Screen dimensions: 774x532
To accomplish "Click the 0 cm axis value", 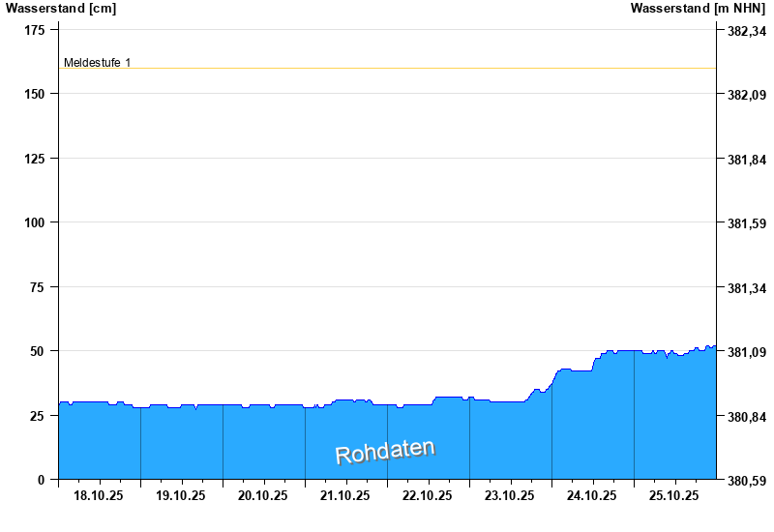I will [x=41, y=480].
